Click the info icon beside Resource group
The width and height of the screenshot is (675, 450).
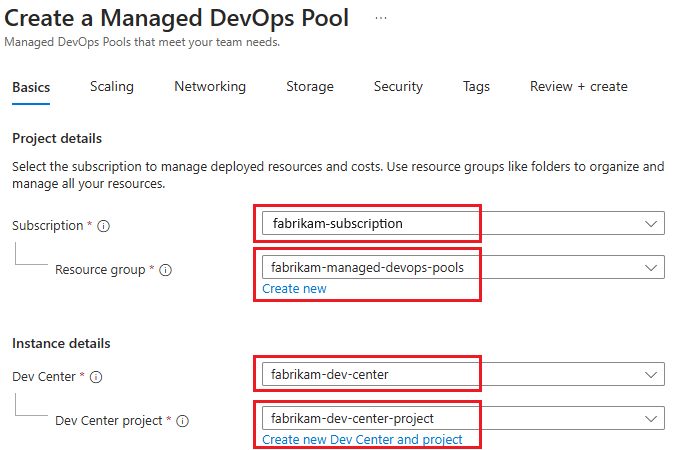[166, 270]
